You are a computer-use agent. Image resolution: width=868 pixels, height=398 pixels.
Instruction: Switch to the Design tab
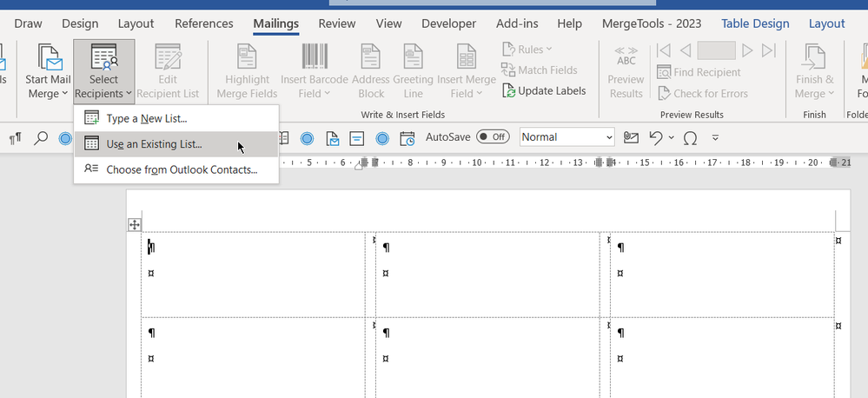(80, 23)
